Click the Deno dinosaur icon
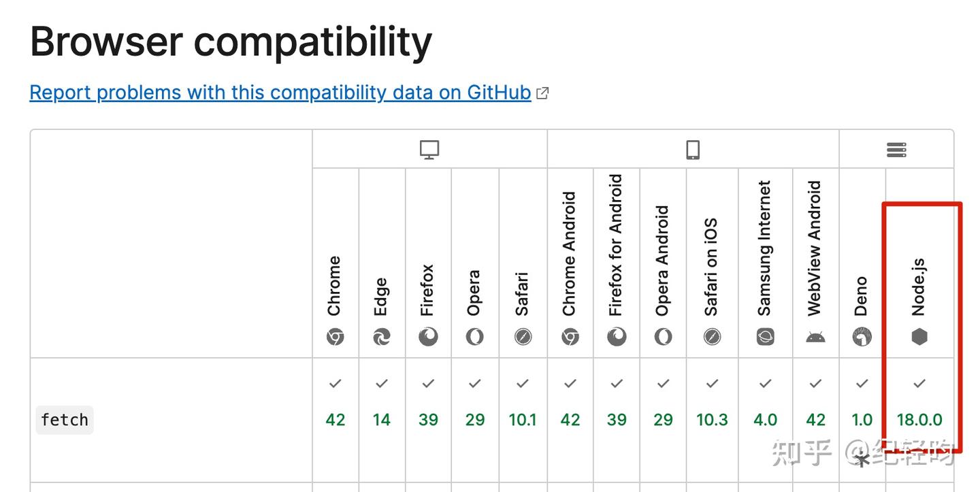The width and height of the screenshot is (980, 492). click(862, 337)
